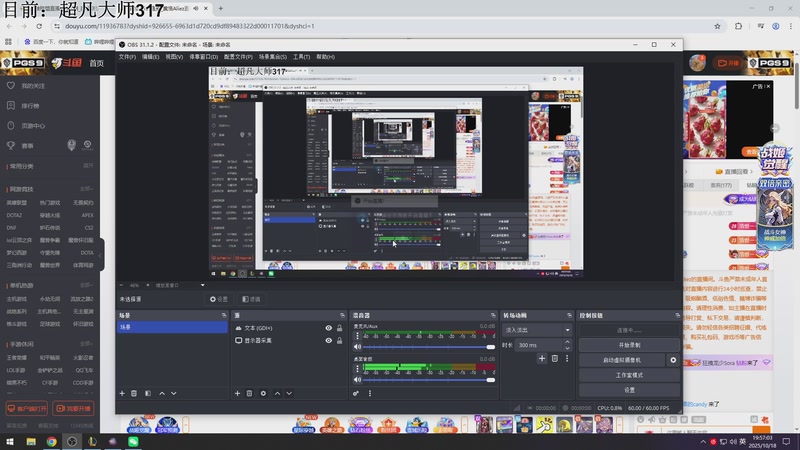Move scene up with the up arrow
The height and width of the screenshot is (450, 800).
pos(162,393)
